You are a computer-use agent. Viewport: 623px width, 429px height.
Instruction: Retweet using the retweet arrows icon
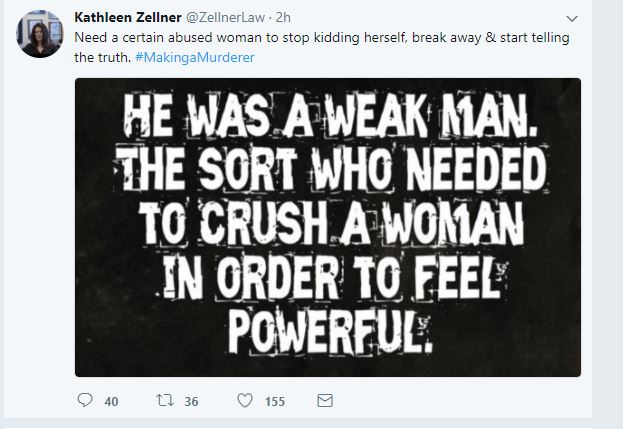pyautogui.click(x=163, y=401)
